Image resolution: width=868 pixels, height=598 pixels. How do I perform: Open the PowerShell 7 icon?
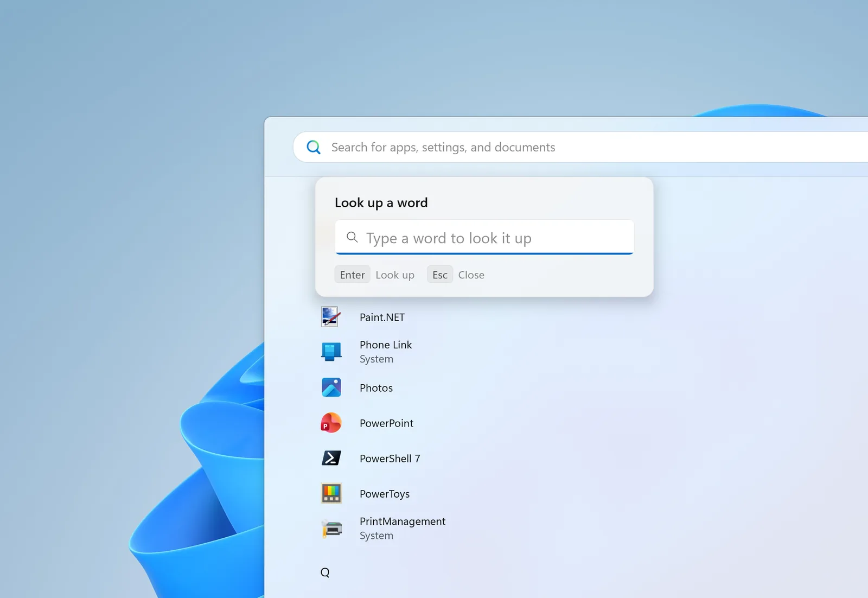click(x=331, y=458)
